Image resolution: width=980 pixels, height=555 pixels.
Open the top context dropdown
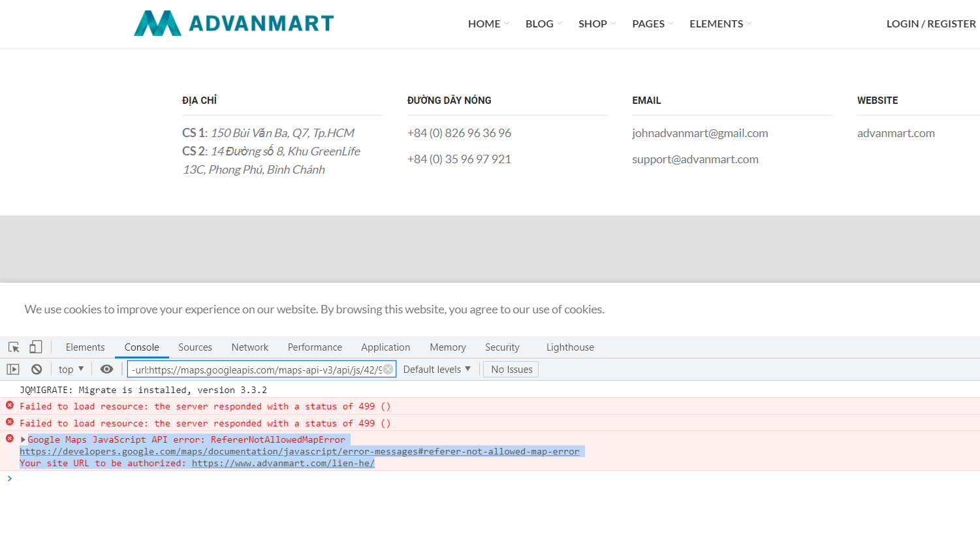71,370
